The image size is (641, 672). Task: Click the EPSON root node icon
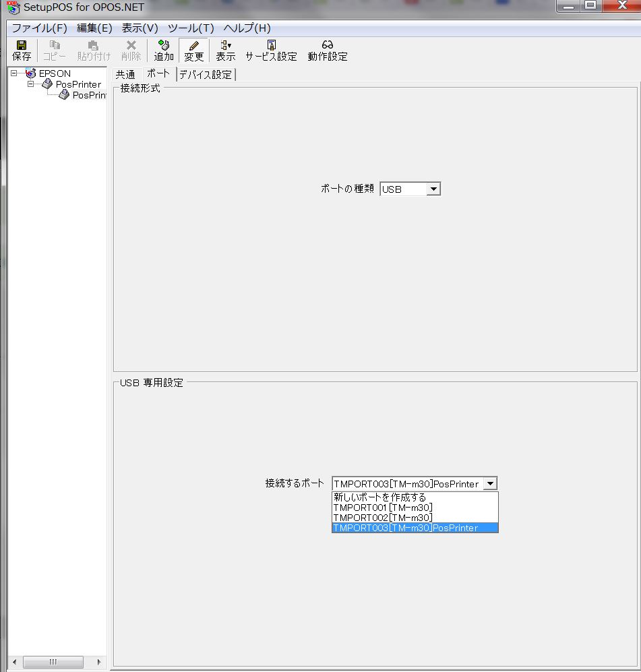[x=31, y=73]
